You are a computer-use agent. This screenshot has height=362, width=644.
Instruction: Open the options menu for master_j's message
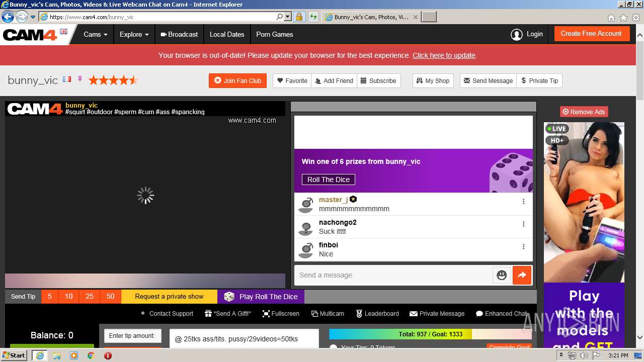[x=523, y=201]
